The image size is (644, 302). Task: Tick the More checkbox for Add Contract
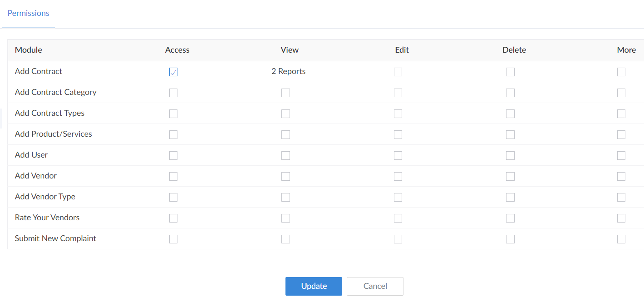tap(621, 72)
